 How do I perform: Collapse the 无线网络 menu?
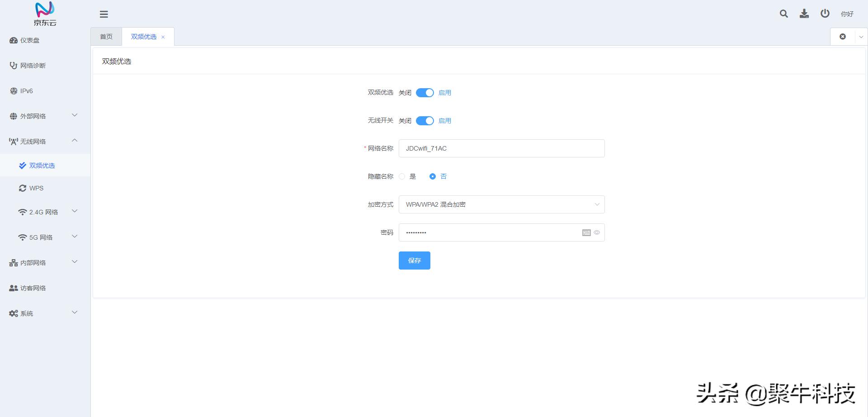tap(45, 142)
